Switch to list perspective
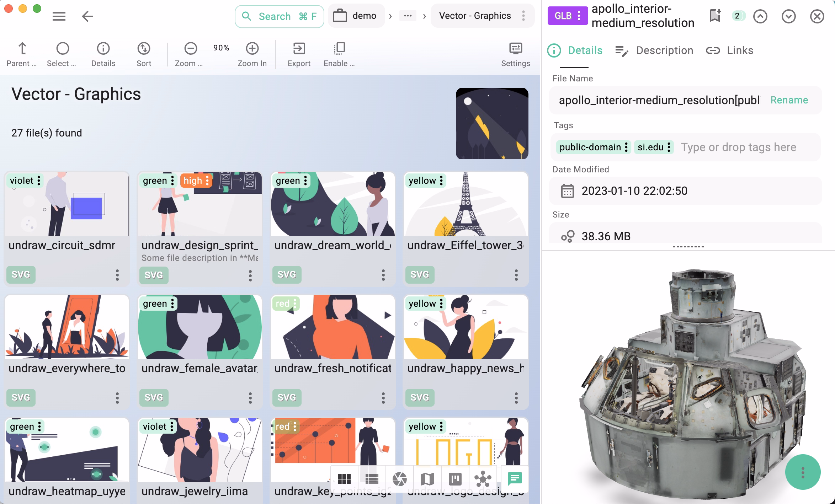Image resolution: width=835 pixels, height=504 pixels. click(x=372, y=479)
